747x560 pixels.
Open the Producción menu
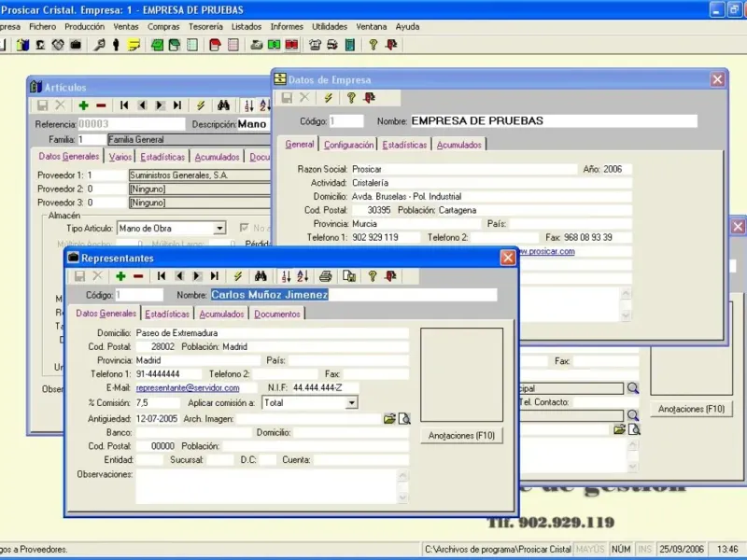click(x=84, y=27)
